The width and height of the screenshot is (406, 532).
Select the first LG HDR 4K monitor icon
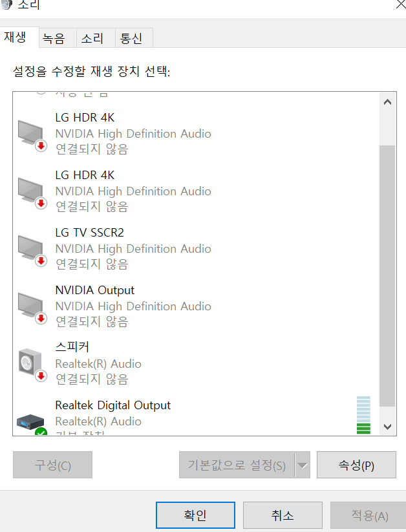tap(32, 135)
